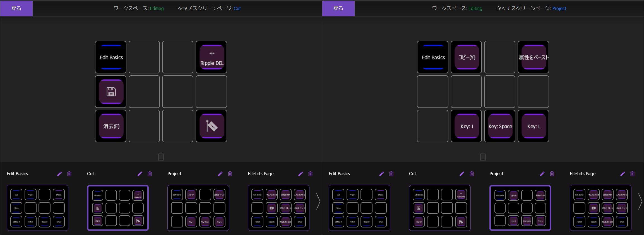
Task: Open Edit Basics page thumbnail in left panel
Action: 37,208
